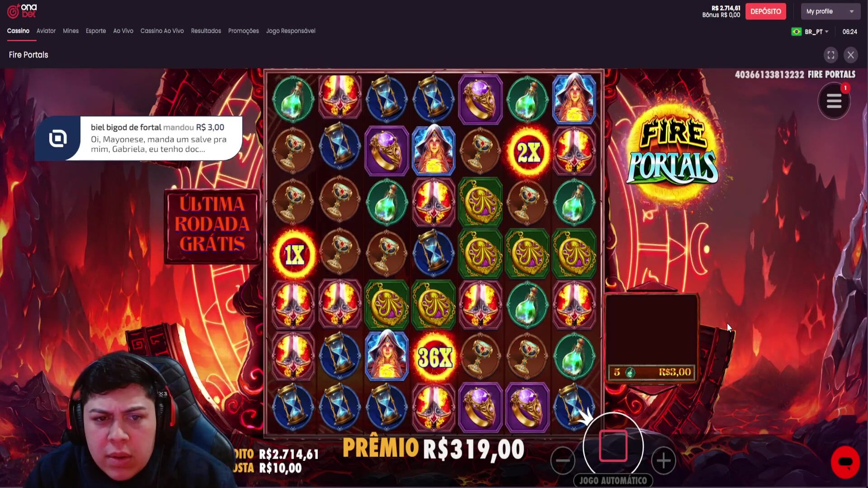This screenshot has width=868, height=488.
Task: Increase bet with the plus button
Action: [663, 461]
